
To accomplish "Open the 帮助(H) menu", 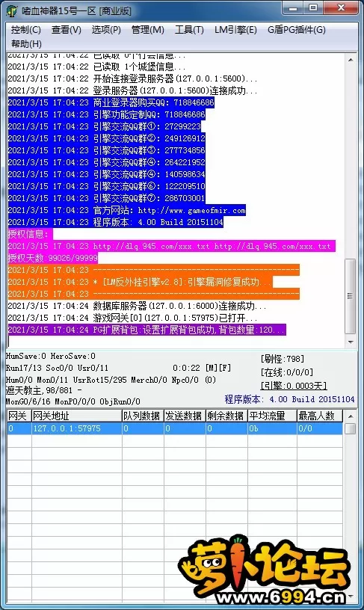I will click(26, 44).
